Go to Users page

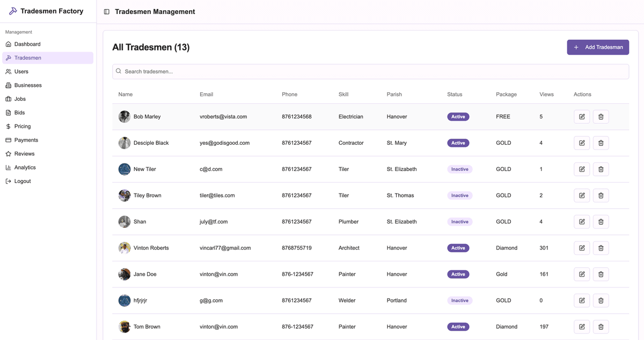48,71
